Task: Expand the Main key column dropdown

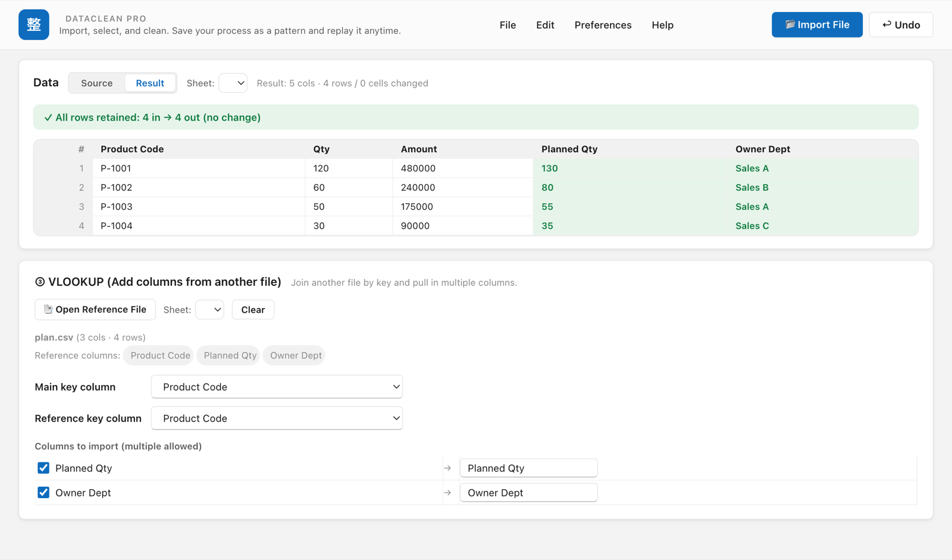Action: pyautogui.click(x=277, y=387)
